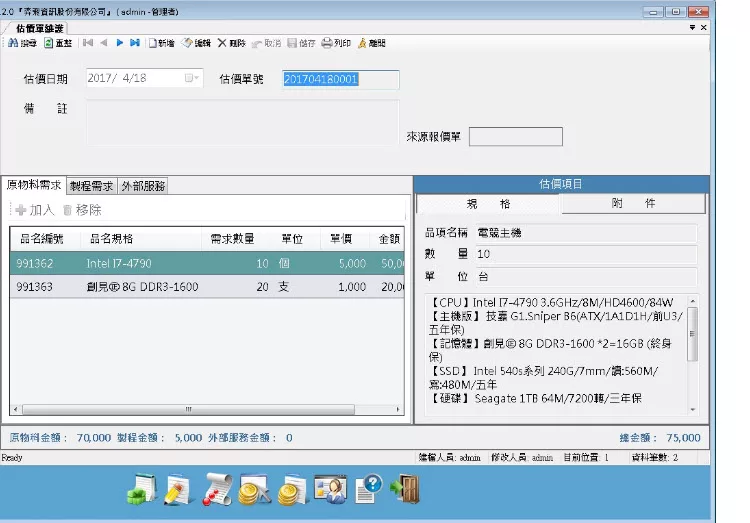Click the 加入 add button

click(35, 211)
